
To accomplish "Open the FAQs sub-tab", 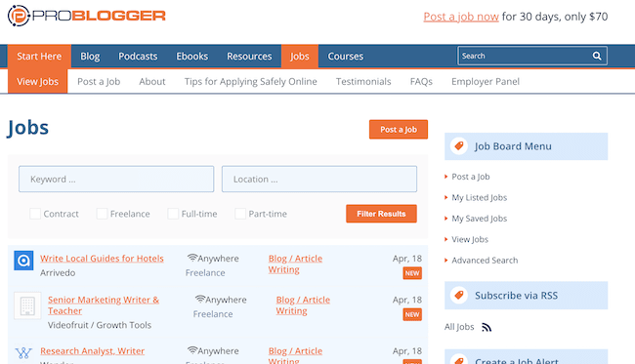I will [421, 81].
